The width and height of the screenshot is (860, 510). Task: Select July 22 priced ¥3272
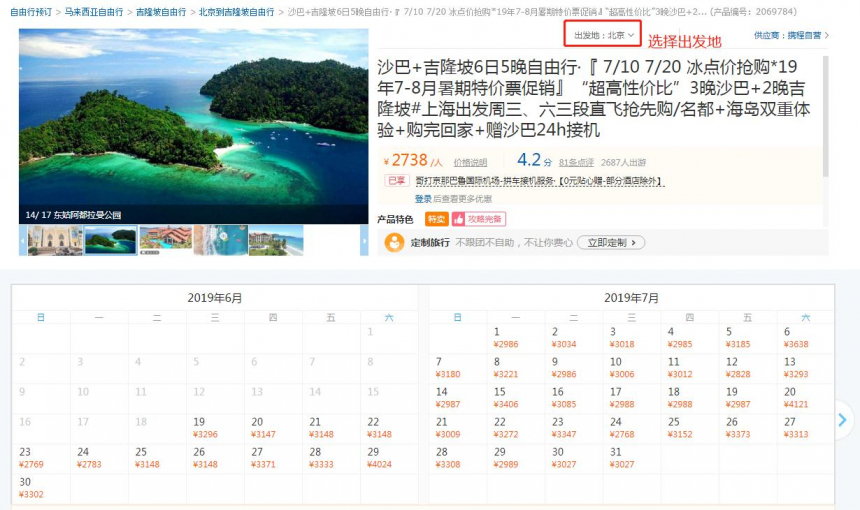(516, 428)
